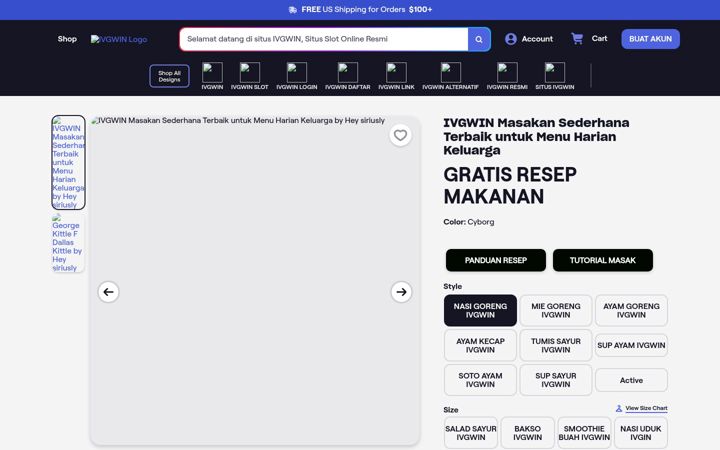
Task: Click the Shop All Designs button
Action: pos(169,76)
